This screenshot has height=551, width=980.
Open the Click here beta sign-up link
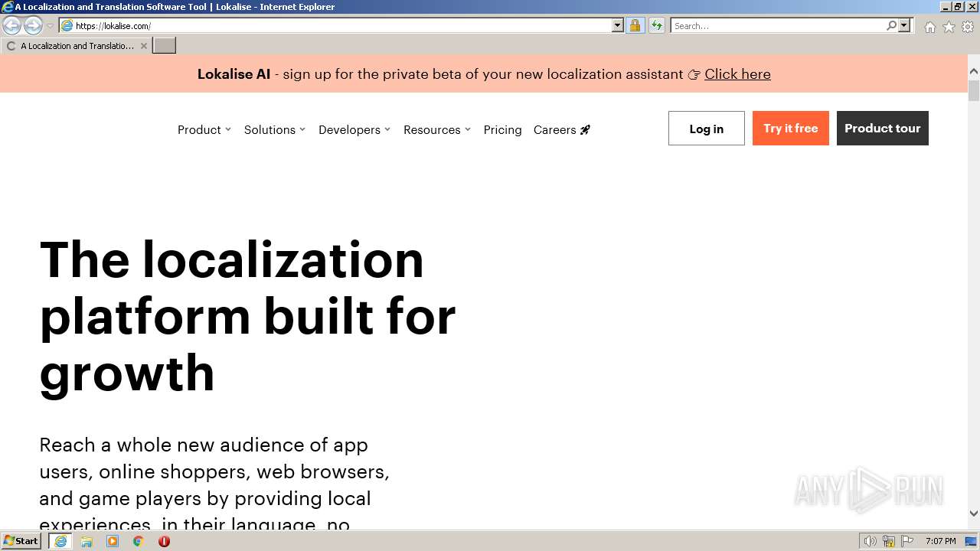pyautogui.click(x=737, y=74)
